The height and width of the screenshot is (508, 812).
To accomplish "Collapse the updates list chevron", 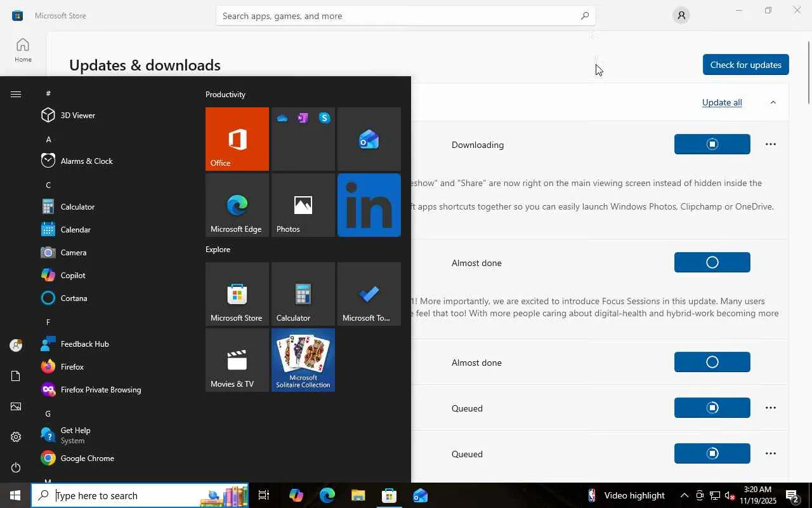I will point(773,102).
